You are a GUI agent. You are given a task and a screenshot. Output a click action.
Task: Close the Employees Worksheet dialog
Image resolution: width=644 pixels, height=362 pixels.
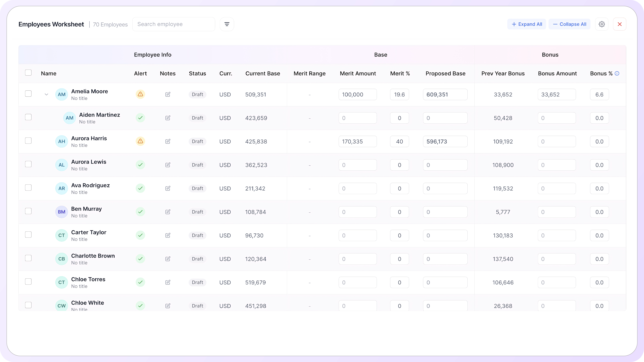(620, 24)
